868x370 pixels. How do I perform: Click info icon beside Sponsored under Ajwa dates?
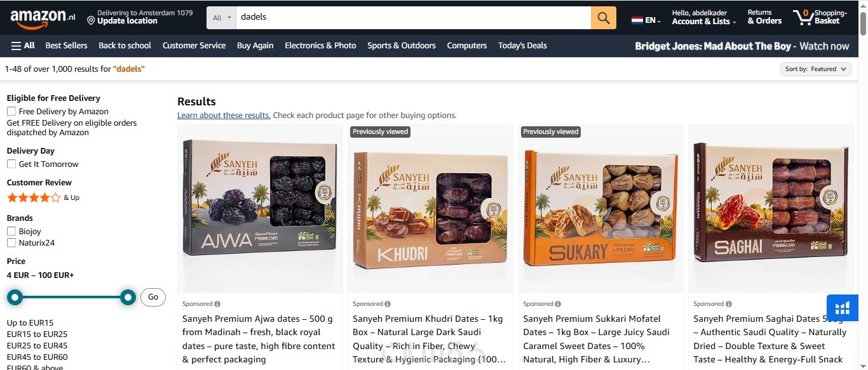[217, 304]
